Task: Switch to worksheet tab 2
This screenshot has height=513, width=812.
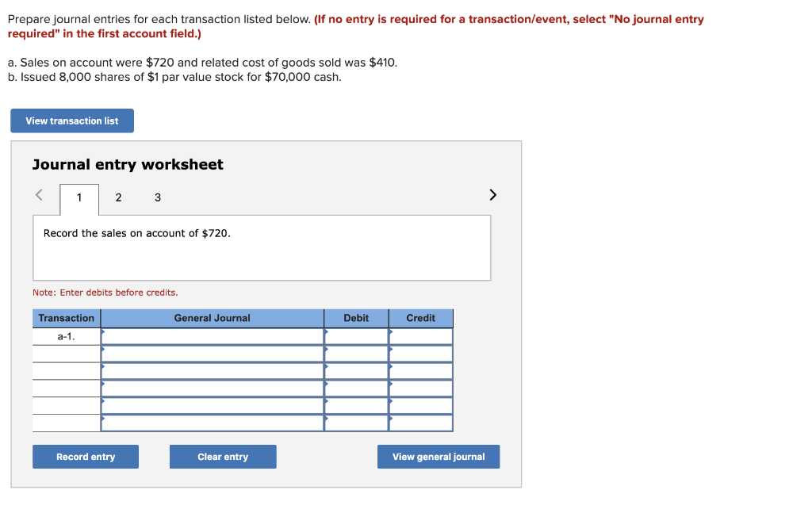Action: pos(118,197)
